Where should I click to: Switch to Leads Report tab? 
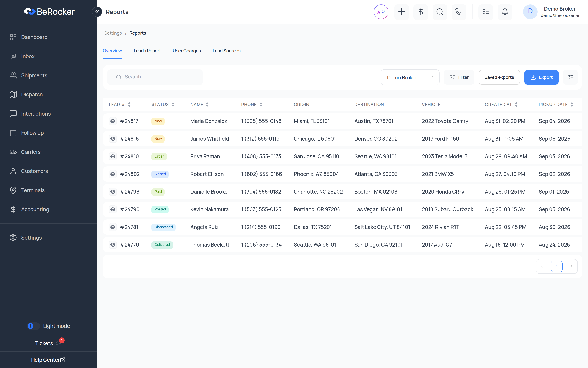(147, 51)
